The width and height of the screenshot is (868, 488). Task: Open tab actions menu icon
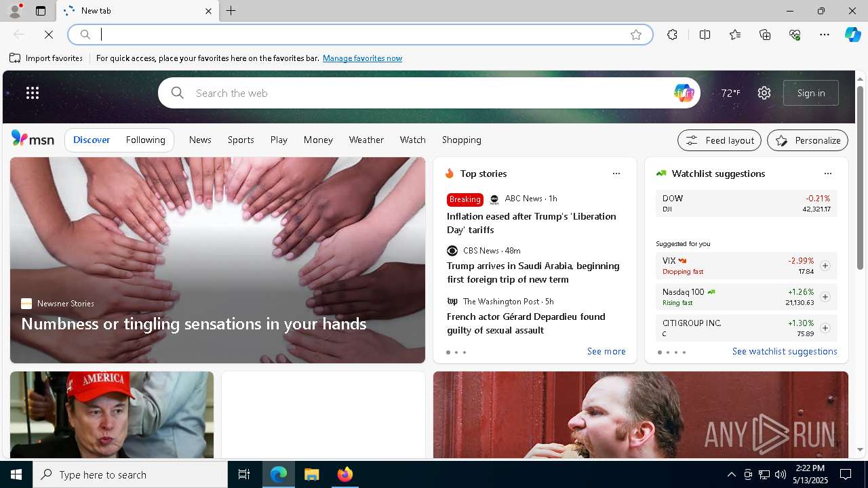coord(41,11)
